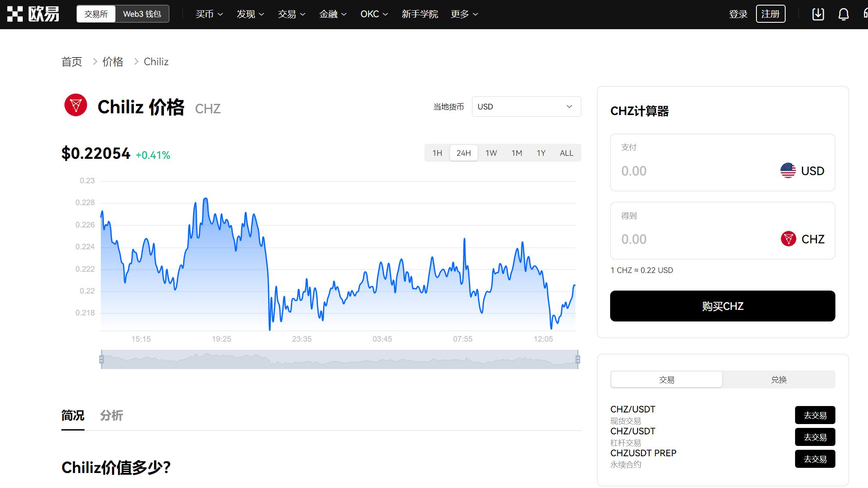This screenshot has width=868, height=488.
Task: Click the 购买CHZ button
Action: [x=722, y=306]
